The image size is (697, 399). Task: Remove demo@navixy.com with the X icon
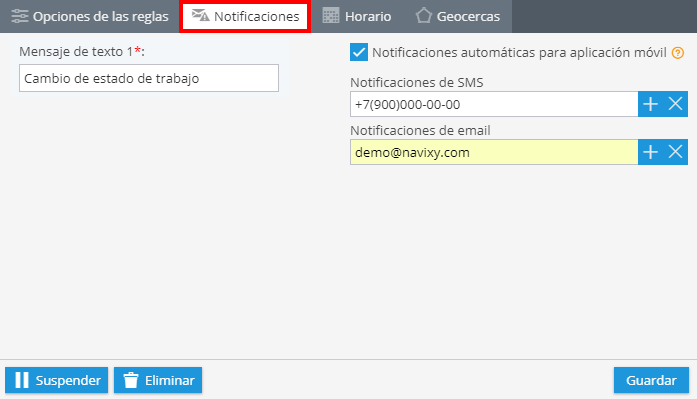[x=675, y=152]
